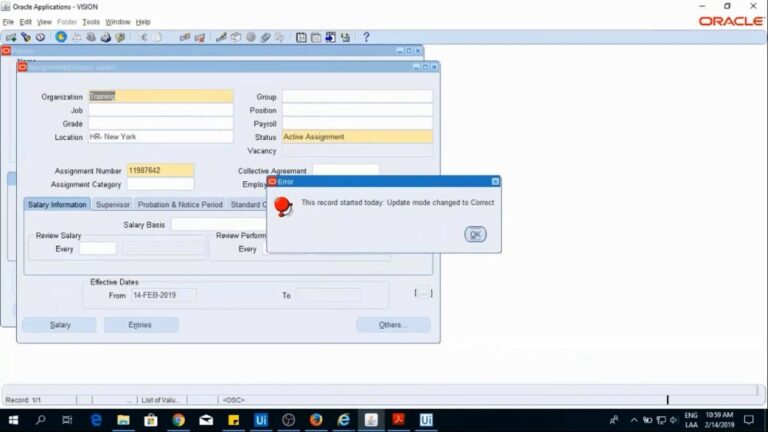
Task: Switch to the Supervisor tab
Action: pyautogui.click(x=113, y=204)
